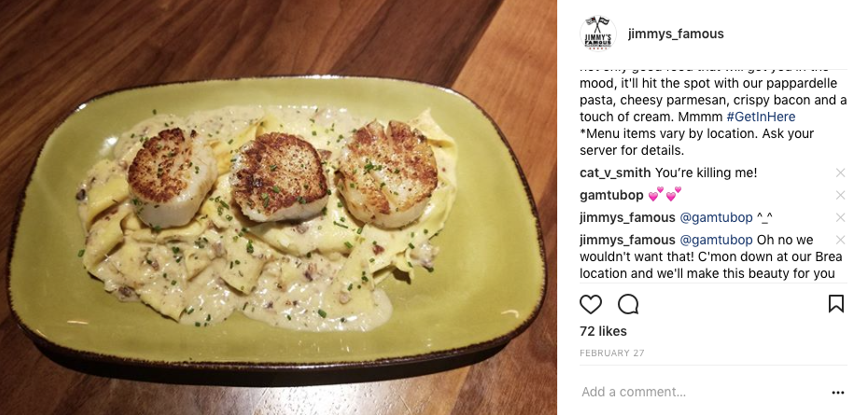This screenshot has height=415, width=868.
Task: Delete the jimmys_famous ^_^ reply
Action: point(840,217)
